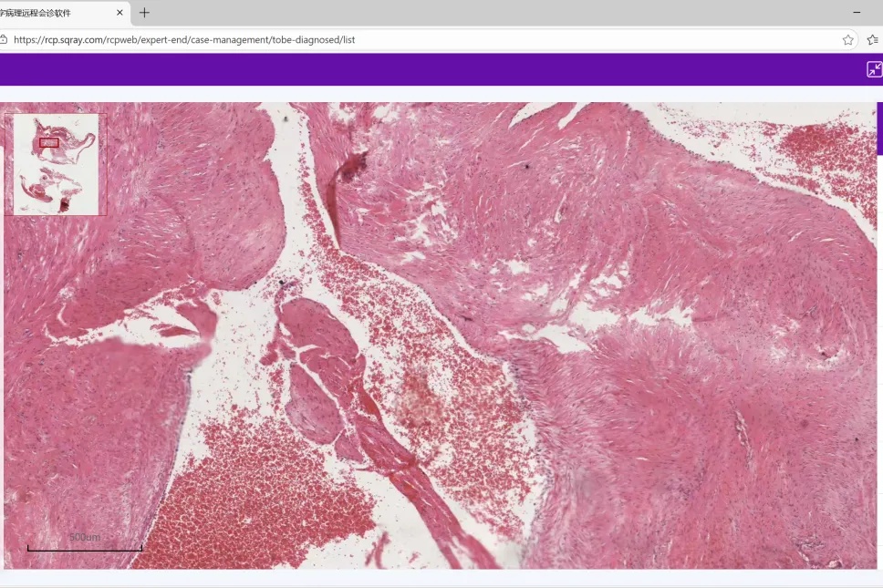Close the pathology consultation browser tab
The image size is (883, 588).
click(x=119, y=13)
